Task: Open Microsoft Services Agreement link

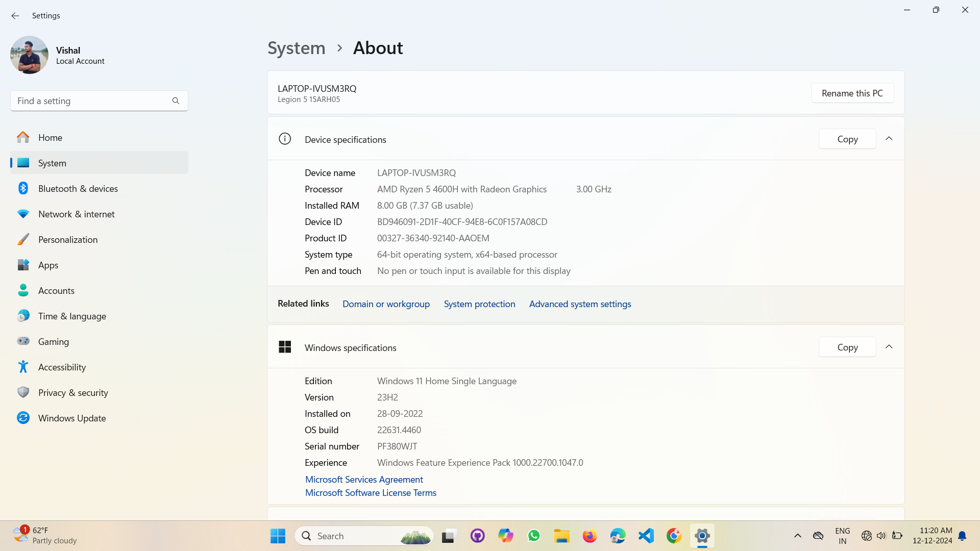Action: (x=364, y=480)
